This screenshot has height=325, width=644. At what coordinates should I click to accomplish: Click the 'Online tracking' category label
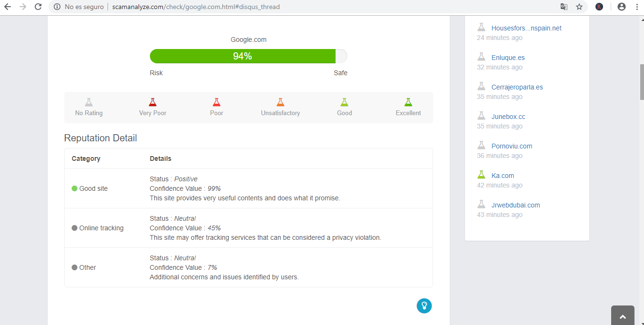click(x=101, y=228)
